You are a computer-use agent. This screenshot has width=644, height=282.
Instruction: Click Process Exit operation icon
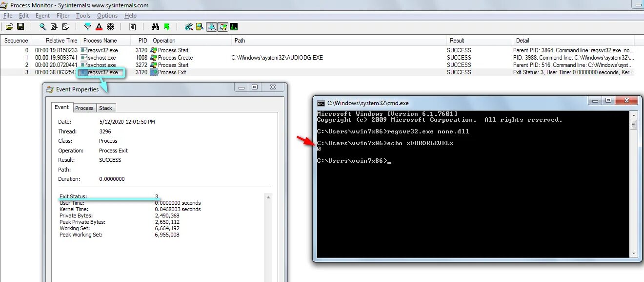coord(154,72)
